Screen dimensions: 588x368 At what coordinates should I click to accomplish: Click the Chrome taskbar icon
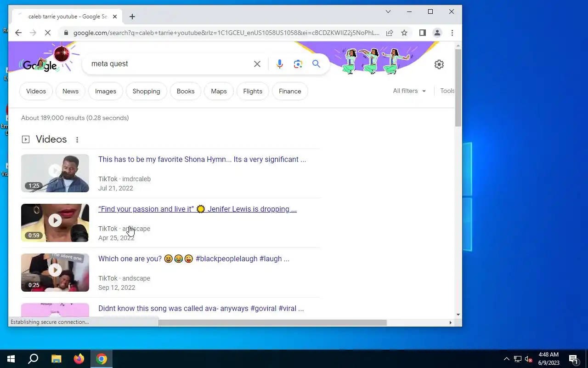click(102, 359)
